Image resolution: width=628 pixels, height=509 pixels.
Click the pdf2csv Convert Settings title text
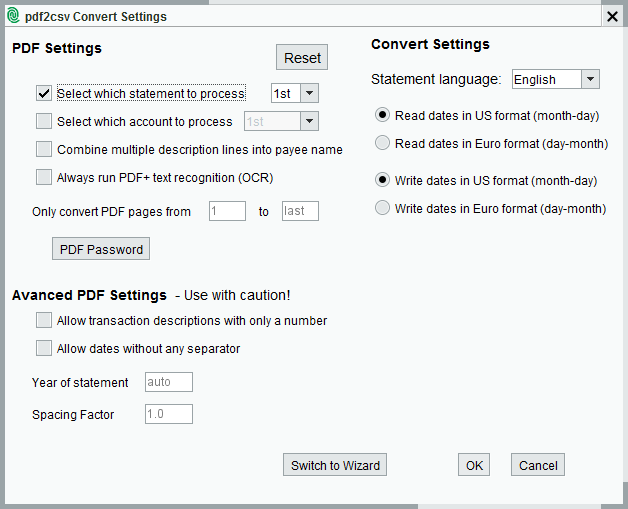96,17
